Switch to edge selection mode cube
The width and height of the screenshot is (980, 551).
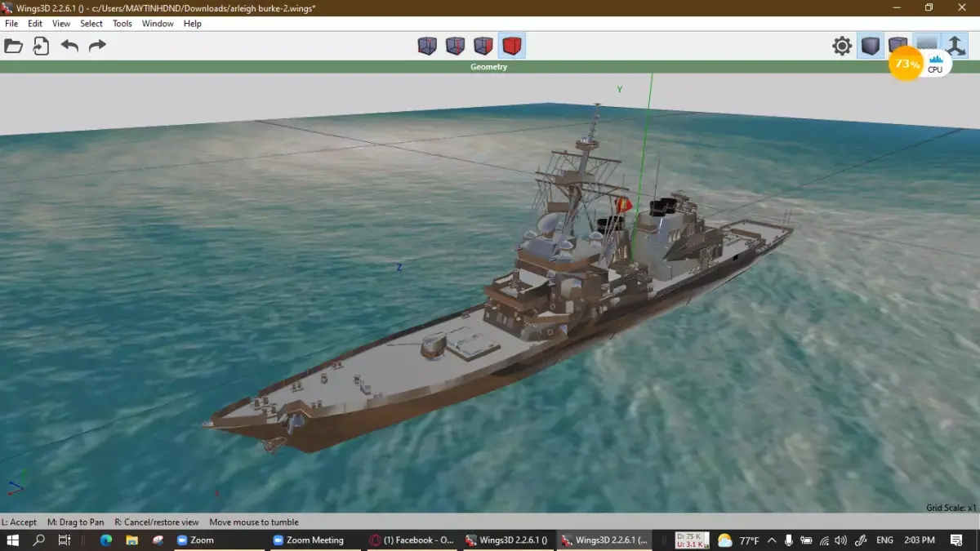pos(455,46)
